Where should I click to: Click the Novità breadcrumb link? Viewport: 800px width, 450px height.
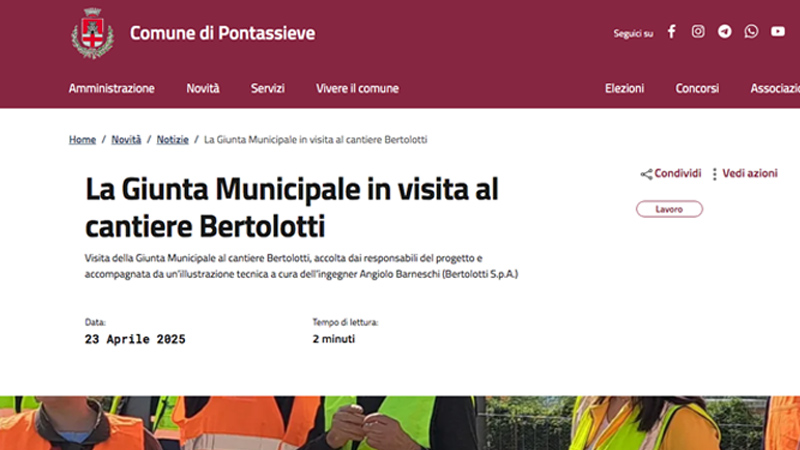pyautogui.click(x=126, y=140)
